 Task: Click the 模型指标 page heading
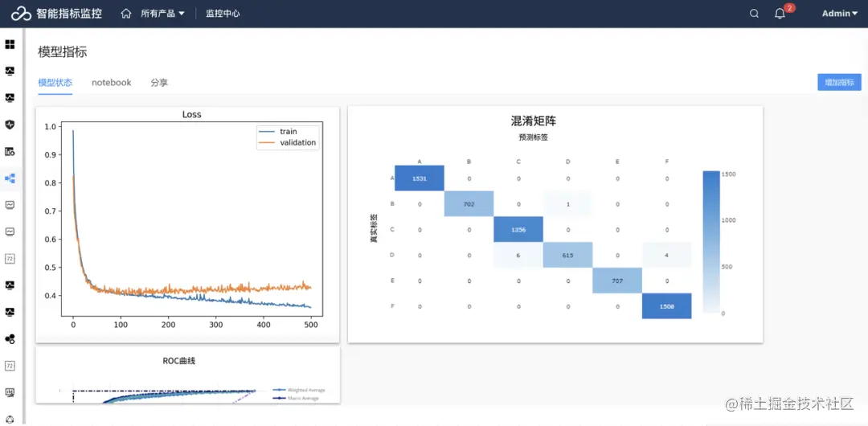coord(63,52)
